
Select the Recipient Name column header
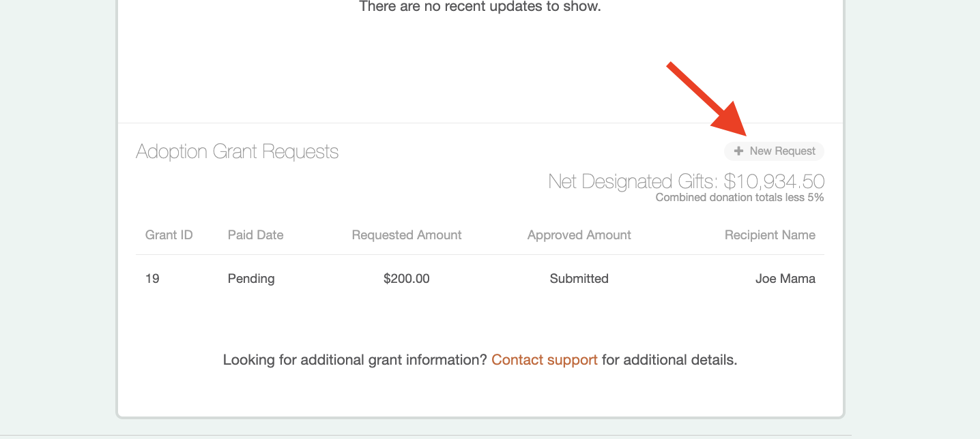[770, 234]
